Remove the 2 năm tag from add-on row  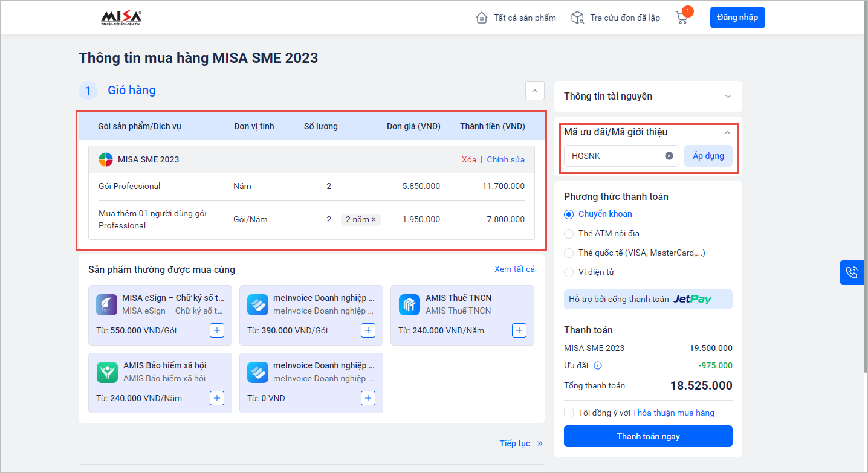pyautogui.click(x=374, y=220)
